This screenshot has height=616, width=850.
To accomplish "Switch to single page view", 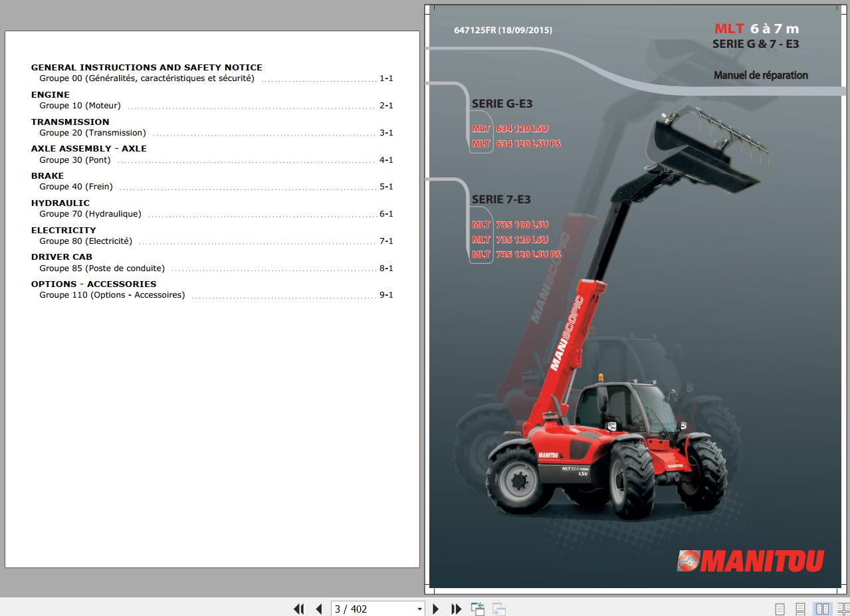I will click(780, 609).
